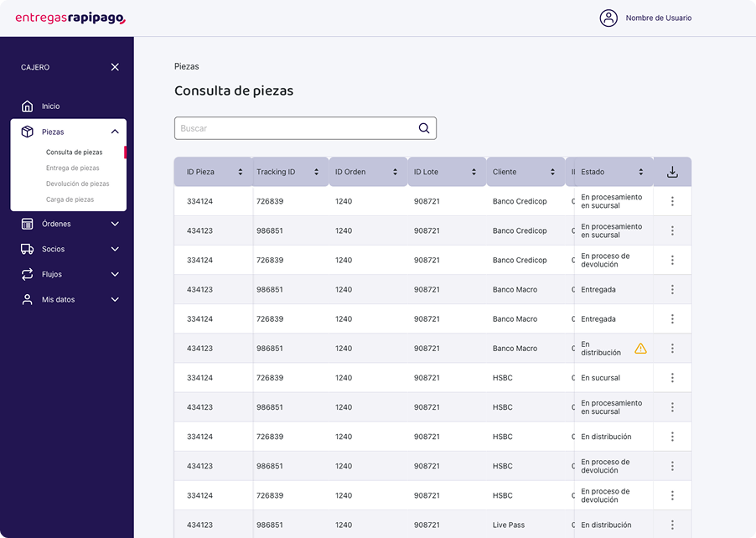Sort by Cliente column arrows
Image resolution: width=756 pixels, height=538 pixels.
point(552,172)
